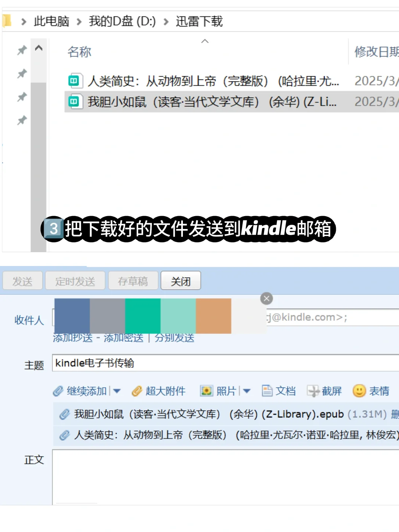Viewport: 399px width, 532px height.
Task: Click the screenshot scissors icon beside 截屏
Action: click(x=313, y=391)
